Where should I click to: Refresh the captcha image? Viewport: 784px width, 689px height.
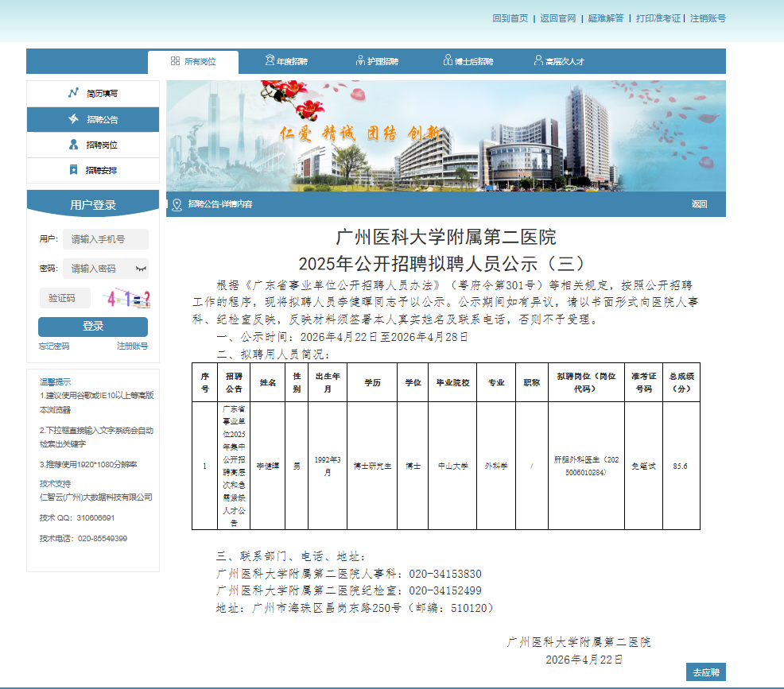[x=130, y=299]
